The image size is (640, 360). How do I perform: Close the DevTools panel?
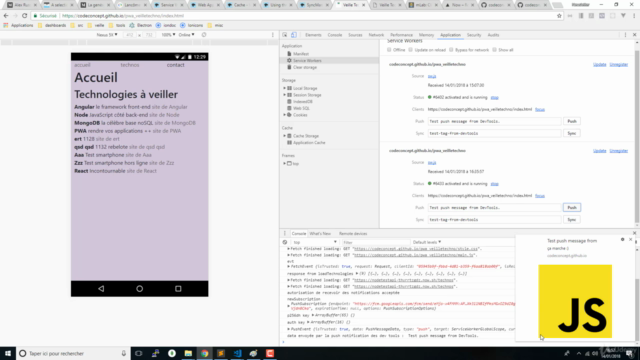[x=634, y=35]
